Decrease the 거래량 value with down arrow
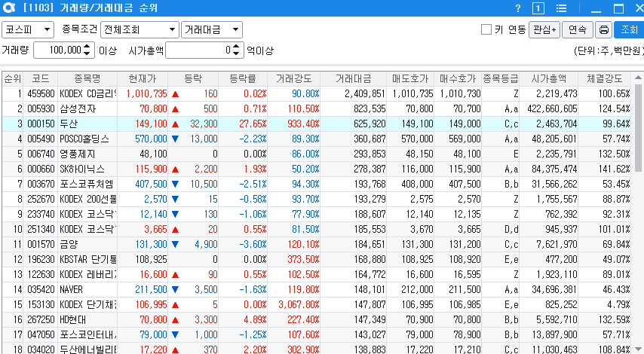Image resolution: width=644 pixels, height=354 pixels. pyautogui.click(x=87, y=53)
